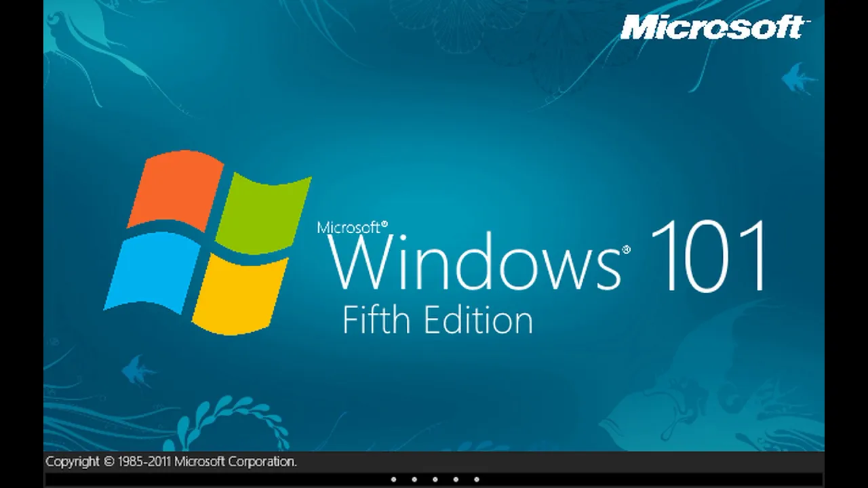Click the copyright notice for 1985-2011 Microsoft Corporation
The width and height of the screenshot is (868, 488).
pos(171,462)
